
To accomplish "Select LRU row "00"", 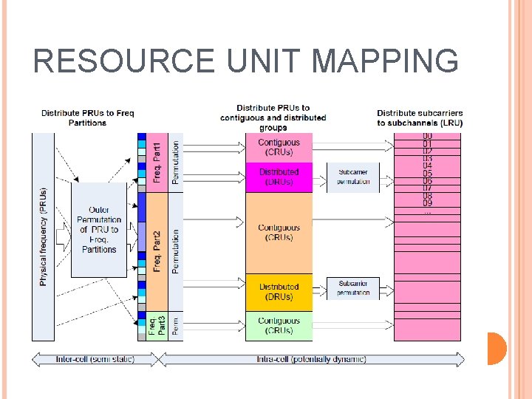I will (427, 137).
